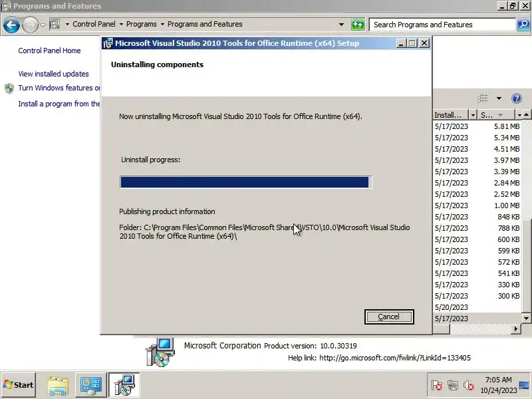The width and height of the screenshot is (532, 399).
Task: Select the row with size 2.52 MB
Action: 477,194
